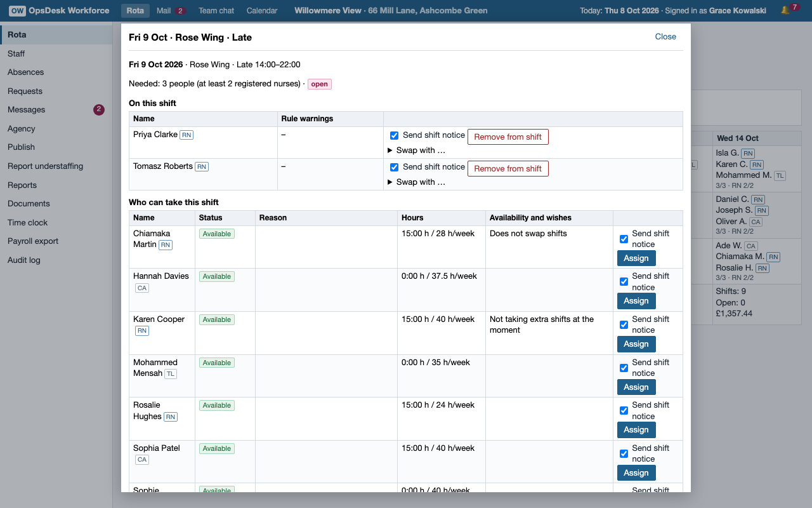Open Requests in the sidebar

pos(56,91)
